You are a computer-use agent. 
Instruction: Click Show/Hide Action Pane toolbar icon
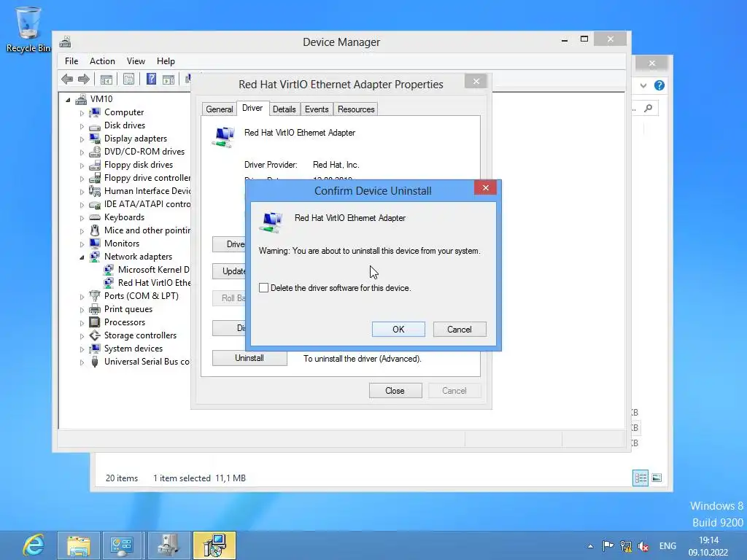[x=169, y=79]
